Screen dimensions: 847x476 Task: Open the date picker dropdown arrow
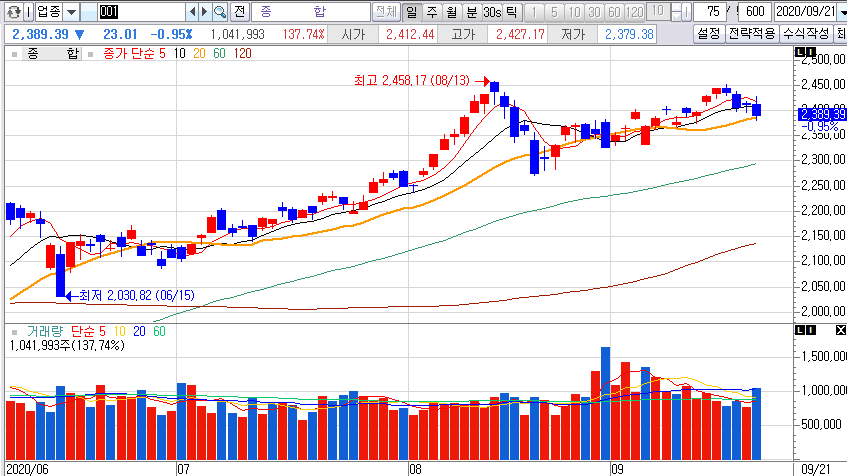[842, 11]
